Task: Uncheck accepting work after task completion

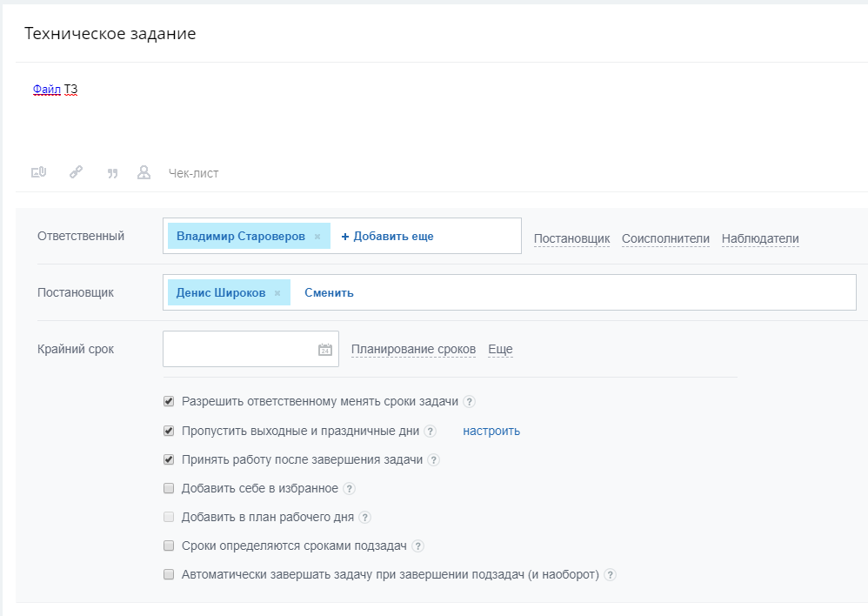Action: (x=169, y=459)
